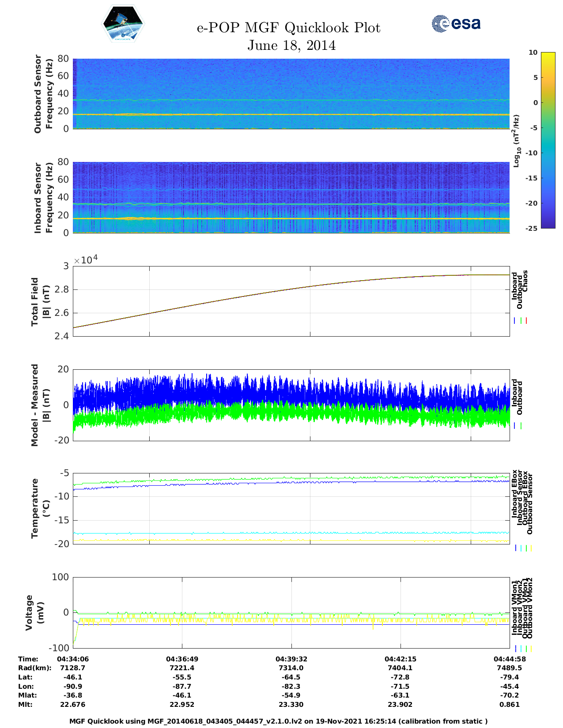Click the ESA logo
The width and height of the screenshot is (563, 728).
point(456,23)
